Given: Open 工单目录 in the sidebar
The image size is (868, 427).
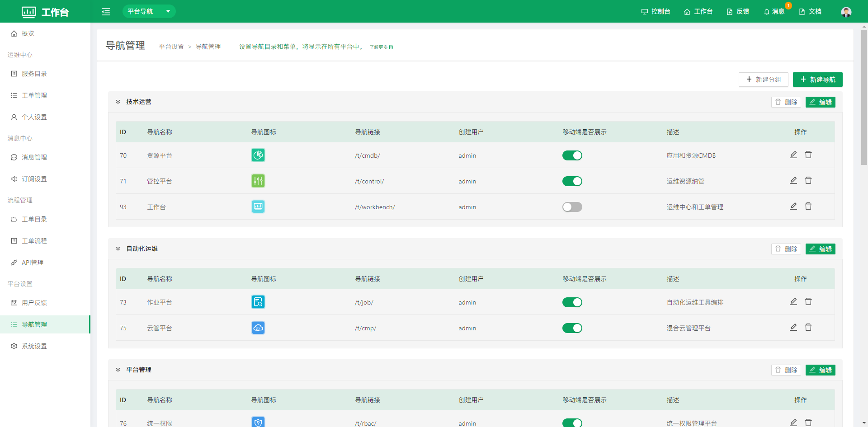Looking at the screenshot, I should [45, 219].
